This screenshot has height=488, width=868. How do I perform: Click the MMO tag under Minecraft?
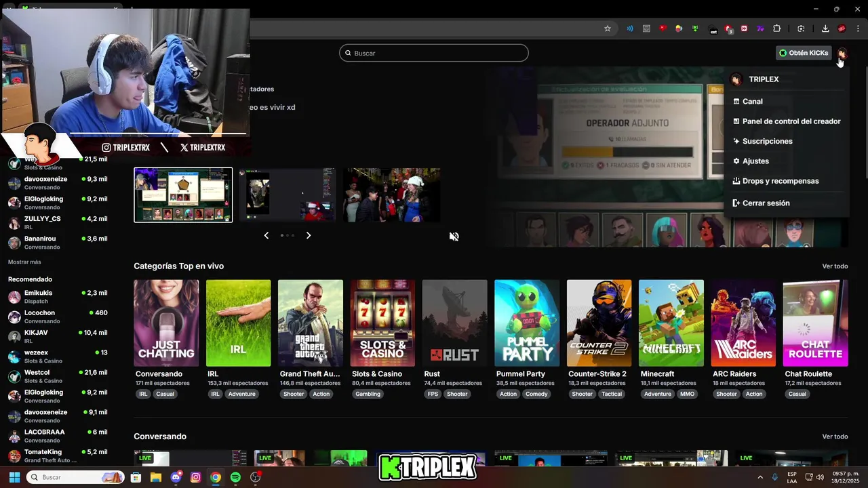click(687, 394)
